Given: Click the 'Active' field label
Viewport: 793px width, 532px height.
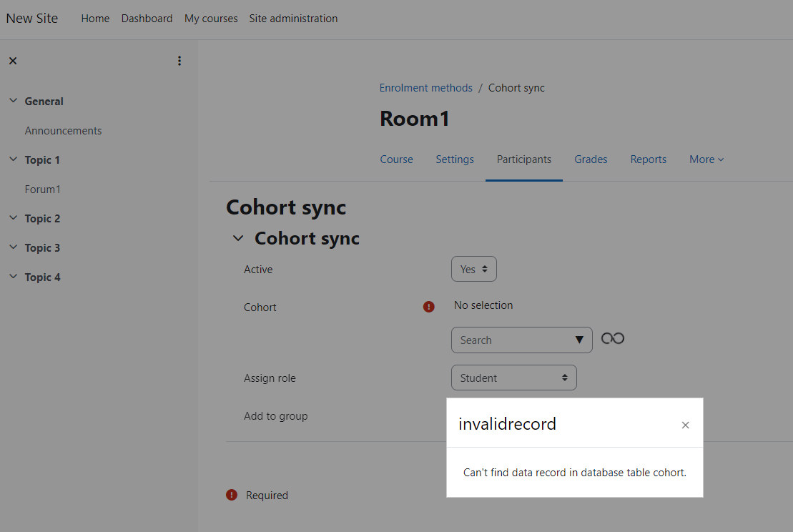Looking at the screenshot, I should (258, 270).
